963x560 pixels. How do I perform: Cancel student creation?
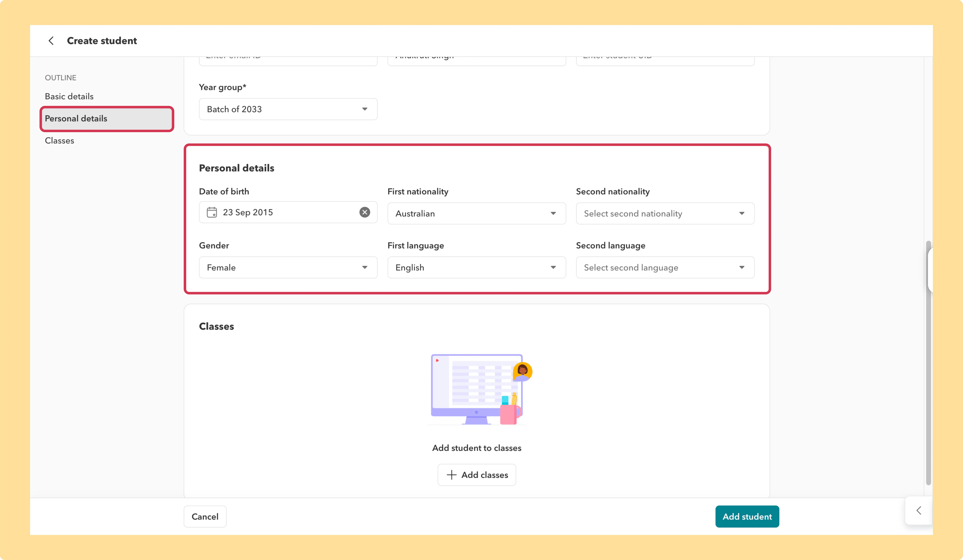pos(205,516)
